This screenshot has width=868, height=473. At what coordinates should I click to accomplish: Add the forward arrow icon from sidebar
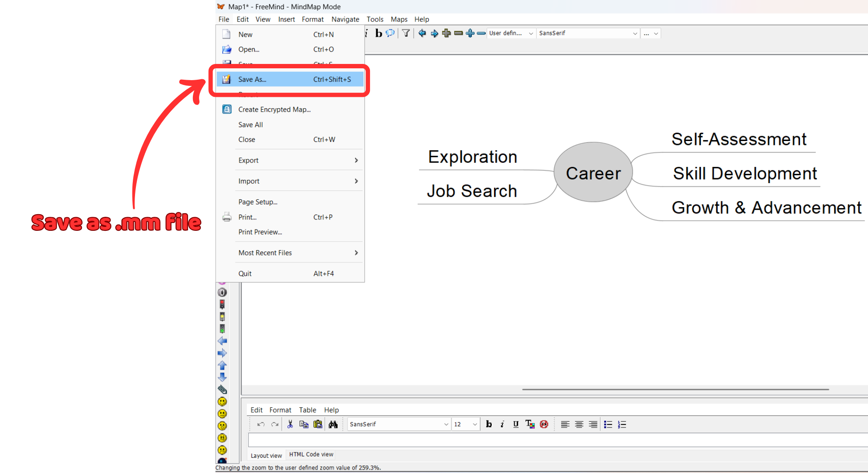click(x=222, y=353)
